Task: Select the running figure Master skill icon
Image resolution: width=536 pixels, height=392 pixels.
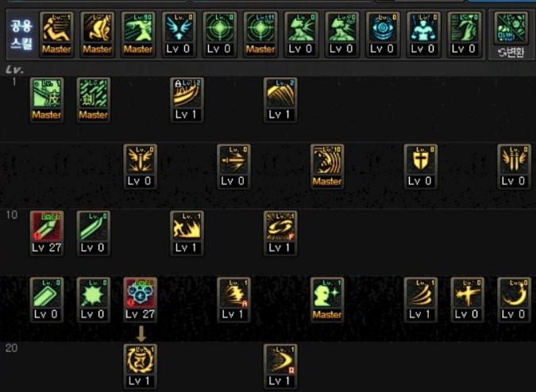Action: pos(56,34)
